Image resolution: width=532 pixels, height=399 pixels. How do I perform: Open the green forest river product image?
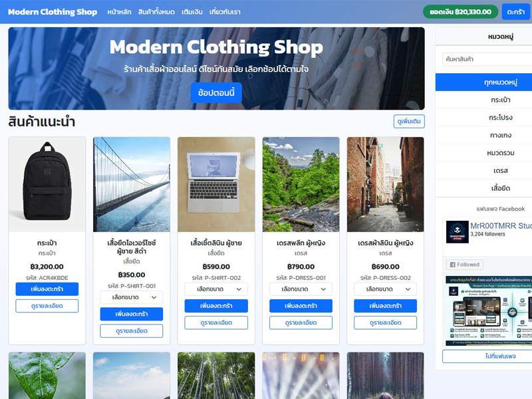[301, 185]
